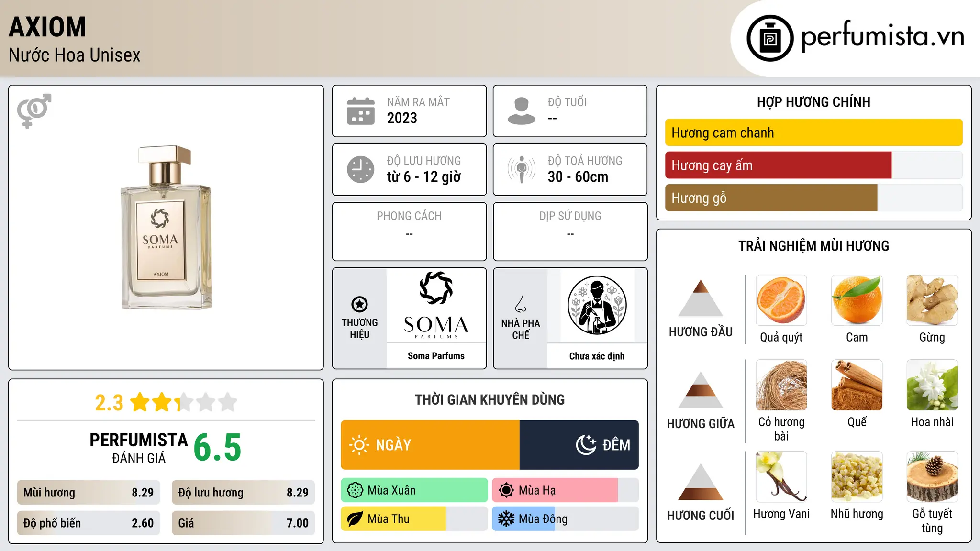Open the Hoa nhài jasmine note image
The width and height of the screenshot is (980, 551).
(x=932, y=385)
